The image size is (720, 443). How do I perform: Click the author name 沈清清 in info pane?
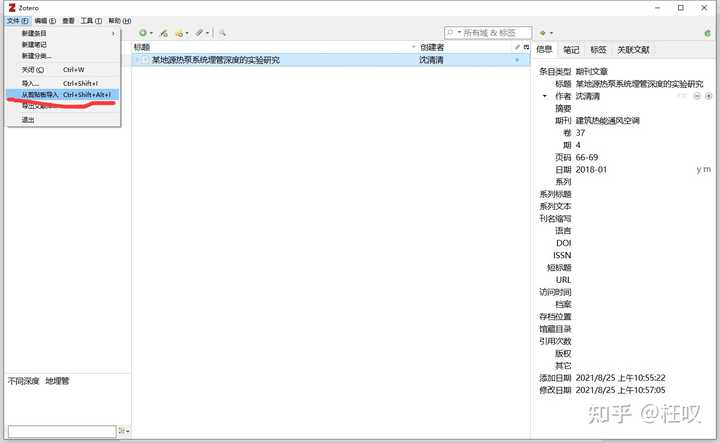588,96
